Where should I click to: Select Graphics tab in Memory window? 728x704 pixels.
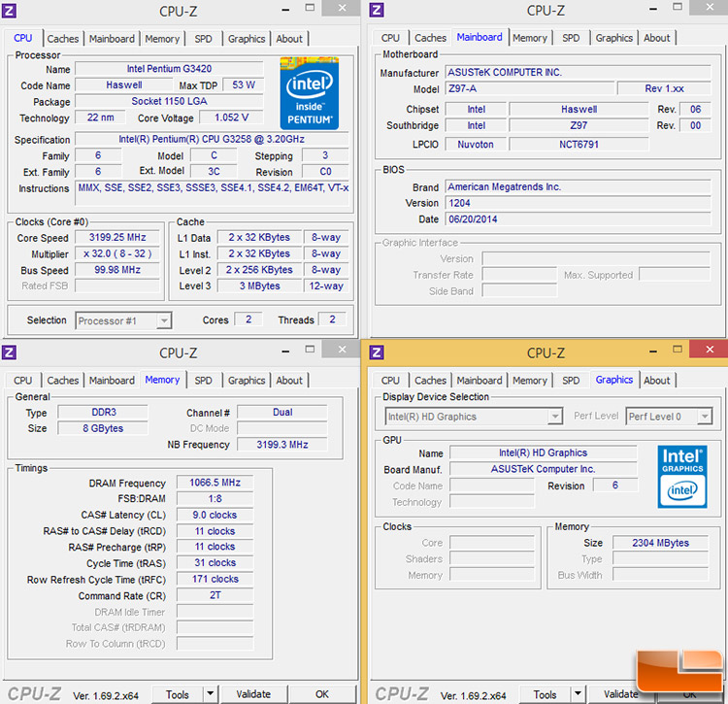pyautogui.click(x=247, y=381)
